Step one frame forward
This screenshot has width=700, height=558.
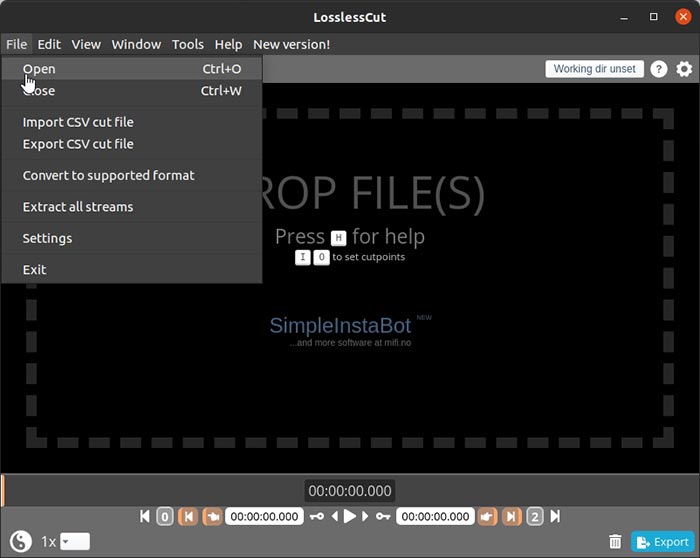pyautogui.click(x=365, y=516)
